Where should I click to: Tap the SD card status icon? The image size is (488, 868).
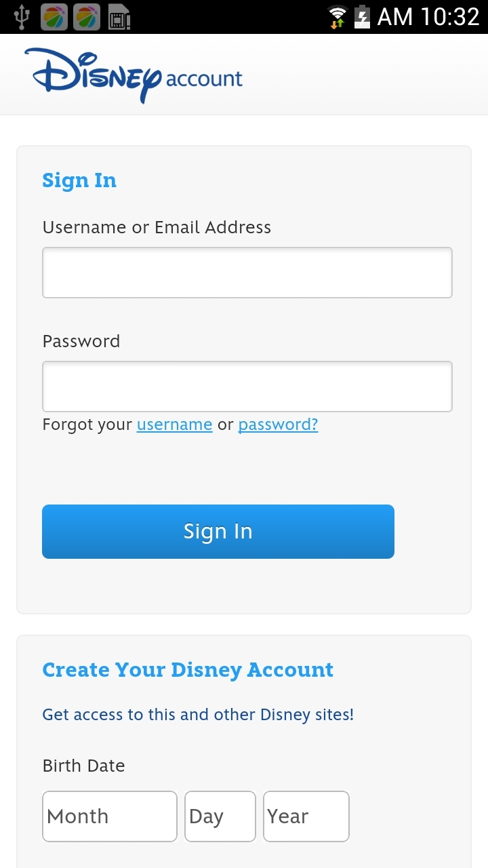pyautogui.click(x=119, y=17)
